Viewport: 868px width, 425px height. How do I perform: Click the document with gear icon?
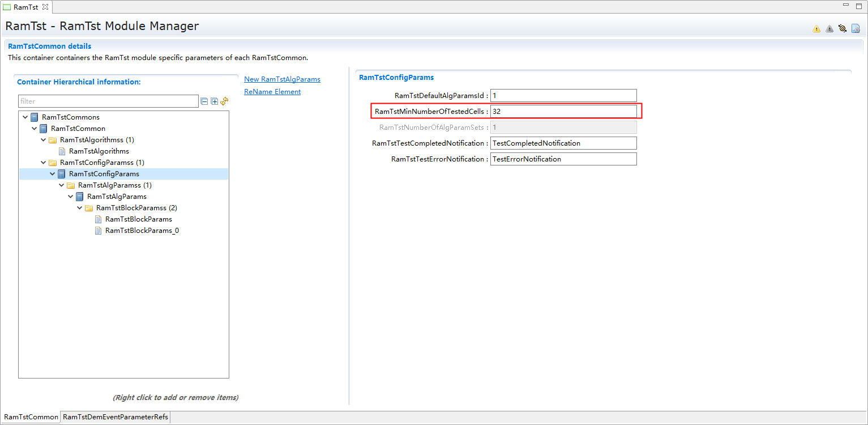(x=856, y=29)
